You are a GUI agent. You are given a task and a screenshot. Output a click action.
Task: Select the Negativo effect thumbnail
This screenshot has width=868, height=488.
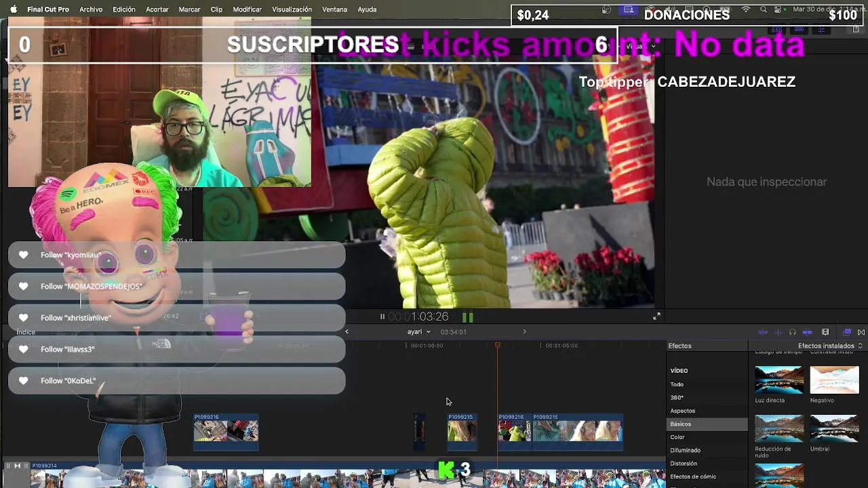(x=834, y=380)
